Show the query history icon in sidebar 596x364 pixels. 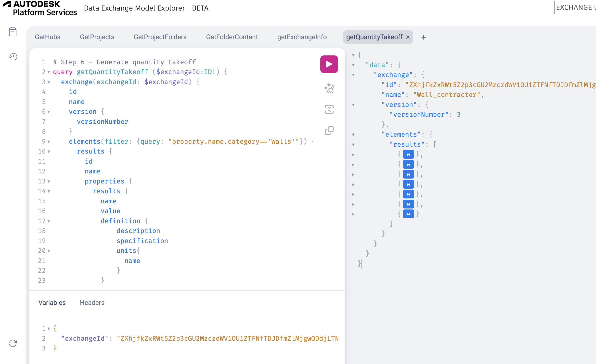click(13, 57)
